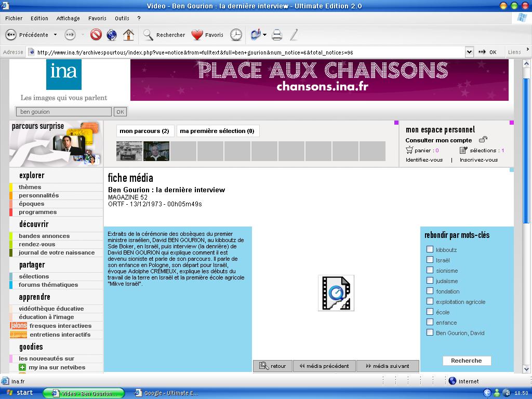Open Favoris heart icon

197,35
